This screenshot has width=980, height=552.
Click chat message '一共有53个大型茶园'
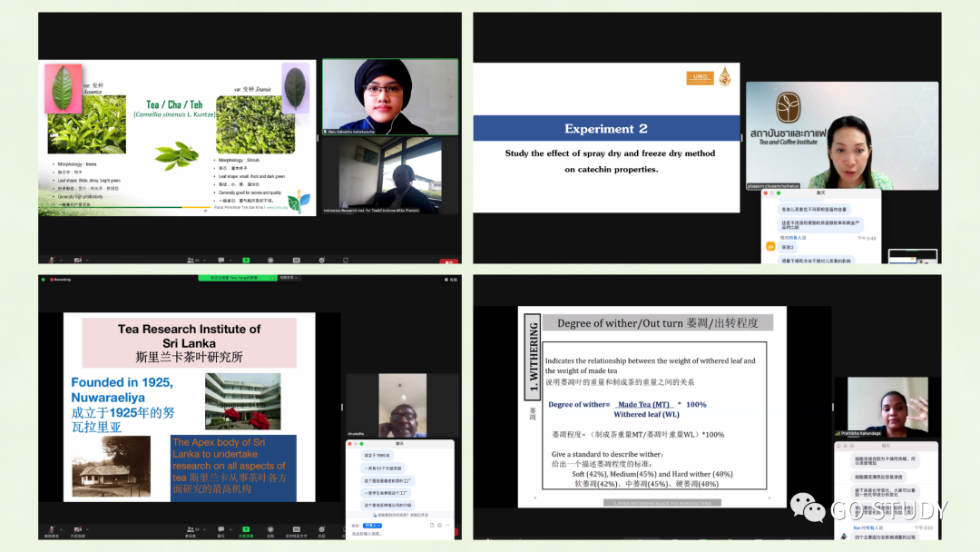pos(383,468)
